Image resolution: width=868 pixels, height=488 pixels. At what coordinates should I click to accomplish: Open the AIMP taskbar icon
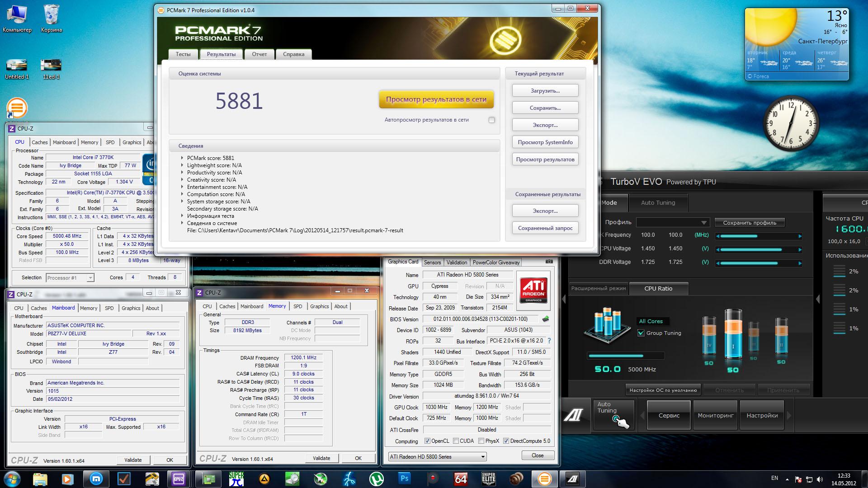click(264, 479)
